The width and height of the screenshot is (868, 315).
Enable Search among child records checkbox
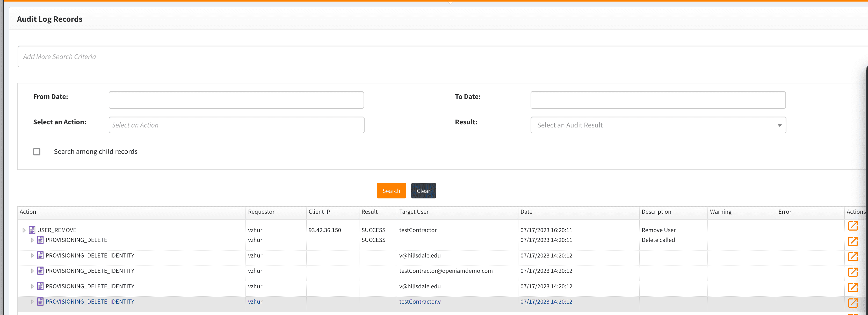pos(37,152)
